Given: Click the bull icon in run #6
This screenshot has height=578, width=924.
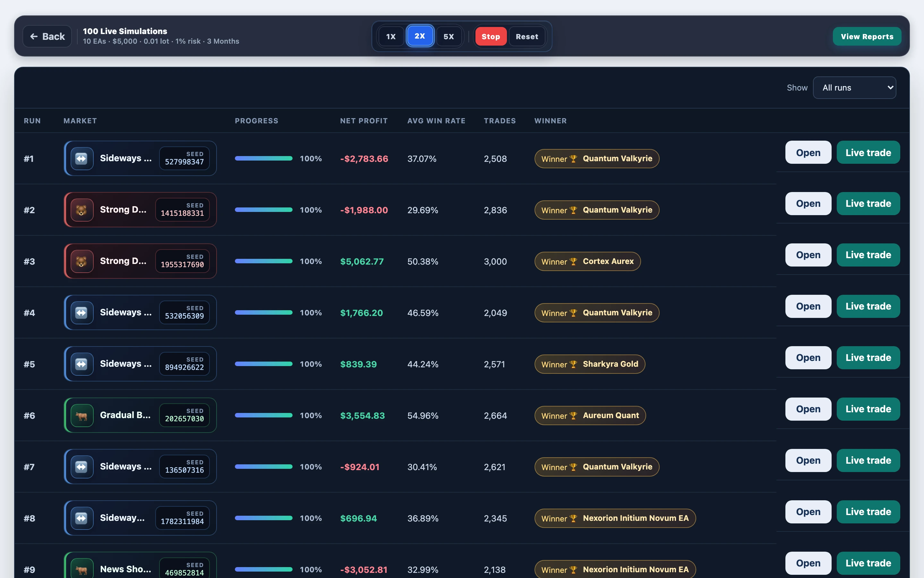Looking at the screenshot, I should pyautogui.click(x=82, y=416).
